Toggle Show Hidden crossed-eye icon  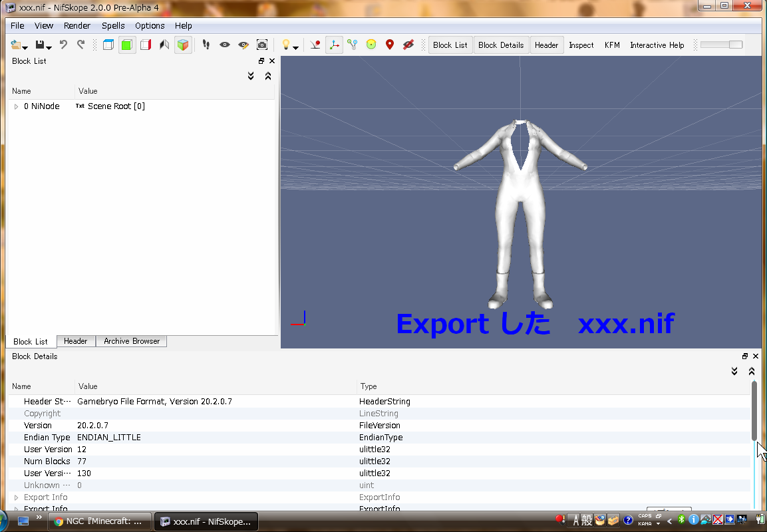point(408,45)
